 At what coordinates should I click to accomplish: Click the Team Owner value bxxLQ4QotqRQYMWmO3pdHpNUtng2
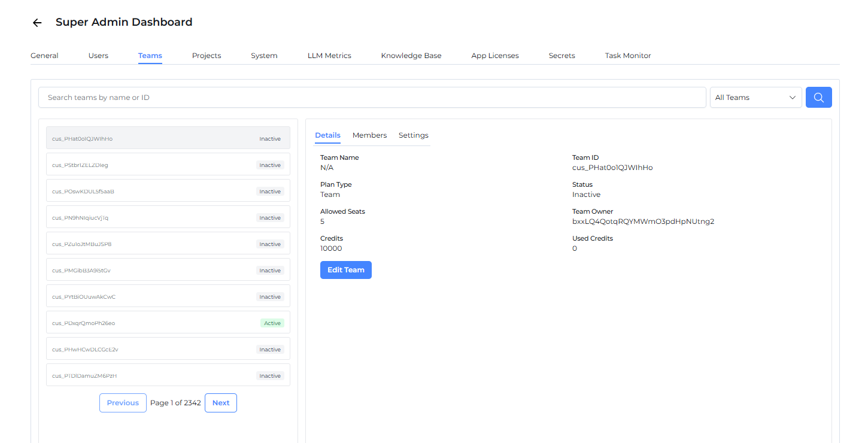(644, 221)
